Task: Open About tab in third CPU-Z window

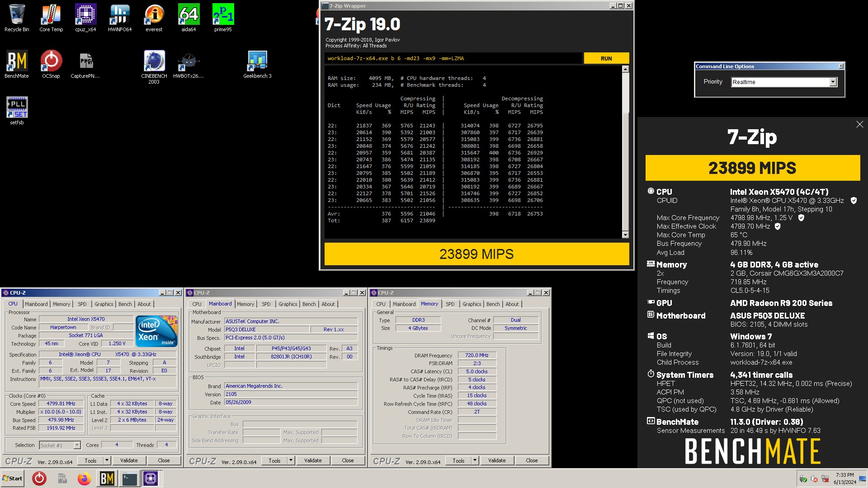Action: (x=512, y=304)
